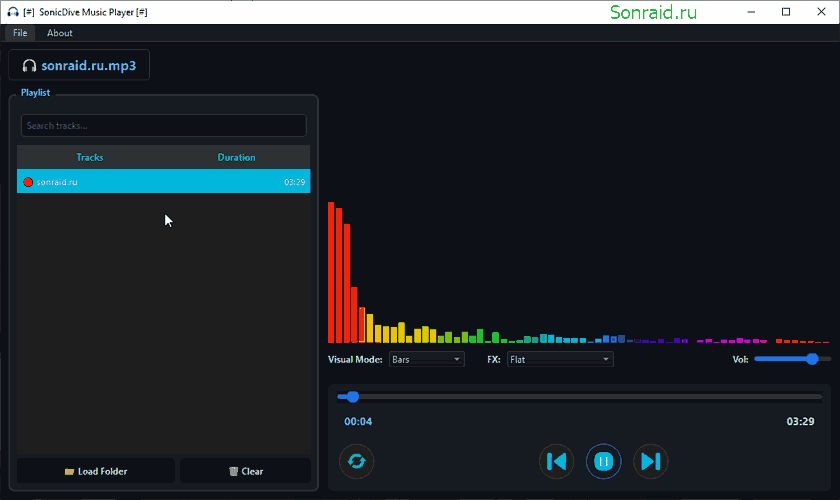840x500 pixels.
Task: Skip to the next track
Action: point(650,461)
